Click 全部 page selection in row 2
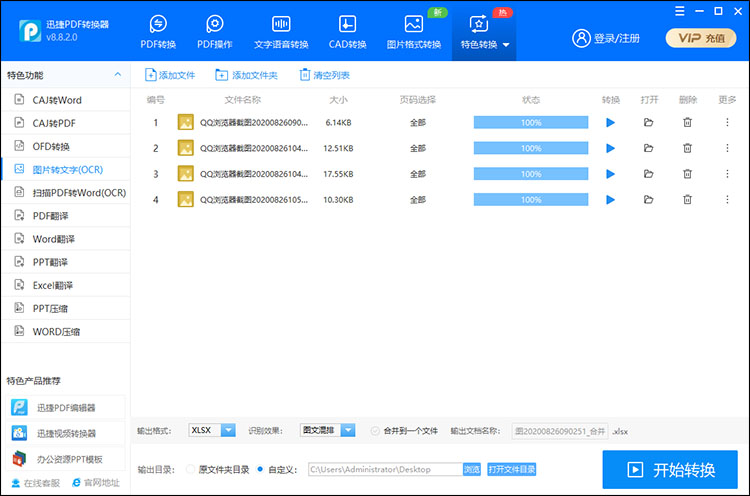 tap(418, 148)
